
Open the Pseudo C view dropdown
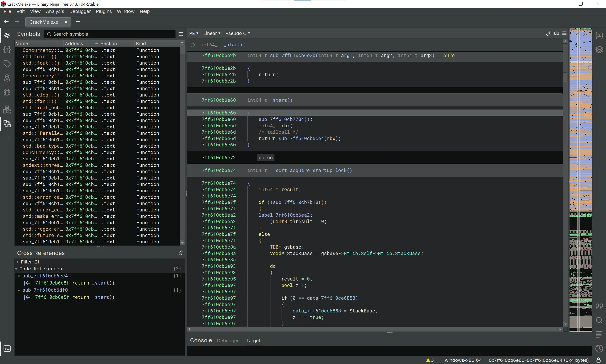tap(238, 33)
